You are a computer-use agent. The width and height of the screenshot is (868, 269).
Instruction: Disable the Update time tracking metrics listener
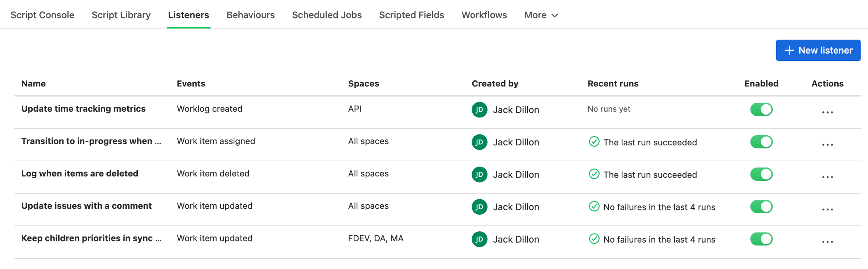pyautogui.click(x=761, y=109)
